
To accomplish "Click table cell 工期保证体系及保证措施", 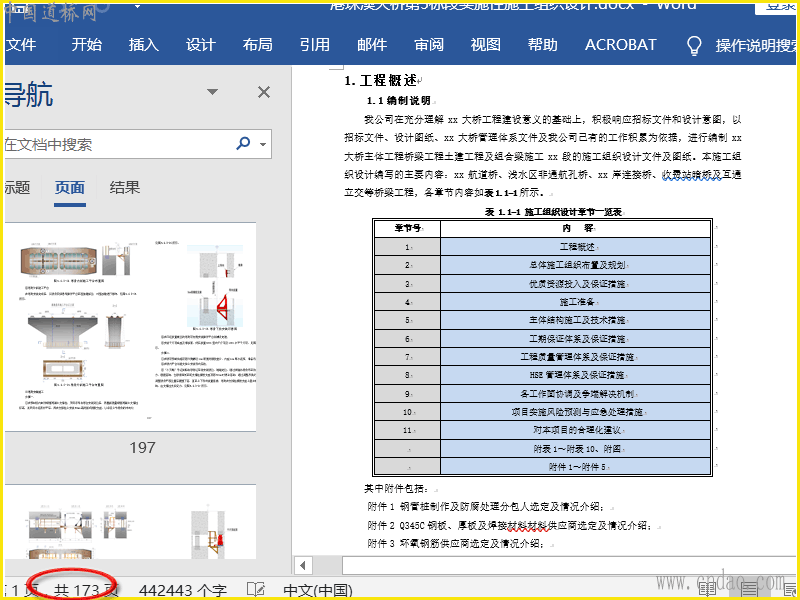I will (576, 339).
